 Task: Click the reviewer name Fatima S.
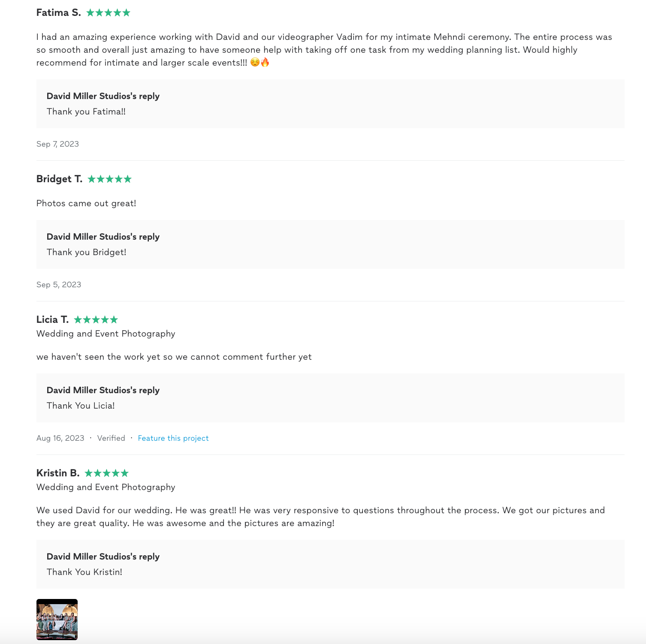point(58,13)
